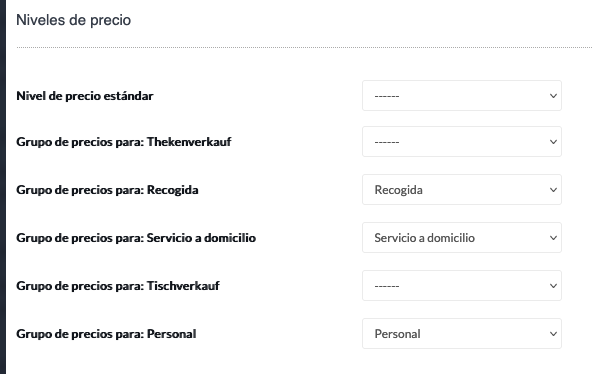Open dropdown showing Personal value
Viewport: 592px width, 374px height.
[x=462, y=333]
